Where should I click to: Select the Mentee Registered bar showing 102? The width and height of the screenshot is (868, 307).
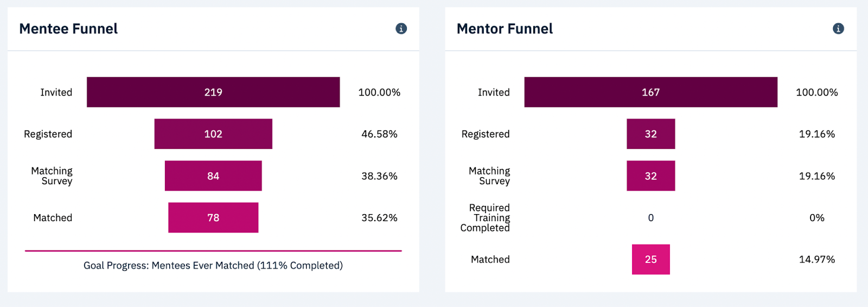[213, 134]
